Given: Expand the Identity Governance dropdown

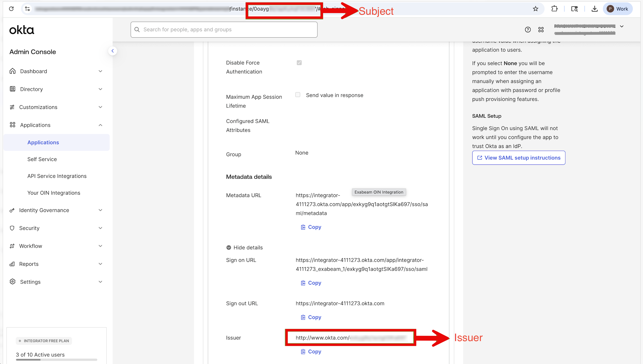Looking at the screenshot, I should click(x=44, y=210).
